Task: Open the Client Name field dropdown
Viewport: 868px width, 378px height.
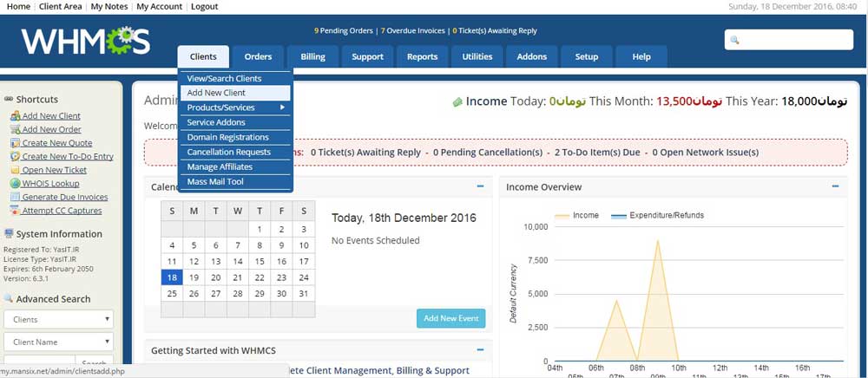Action: (x=59, y=342)
